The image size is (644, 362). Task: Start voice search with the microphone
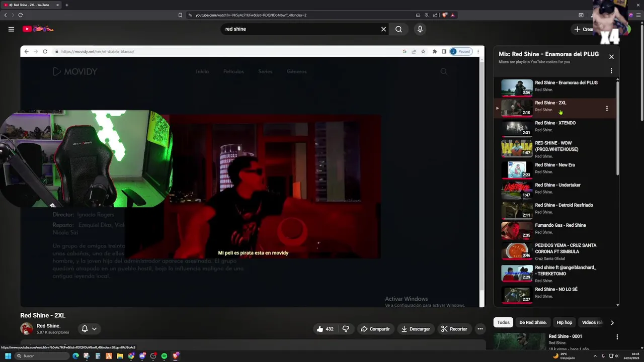(420, 29)
